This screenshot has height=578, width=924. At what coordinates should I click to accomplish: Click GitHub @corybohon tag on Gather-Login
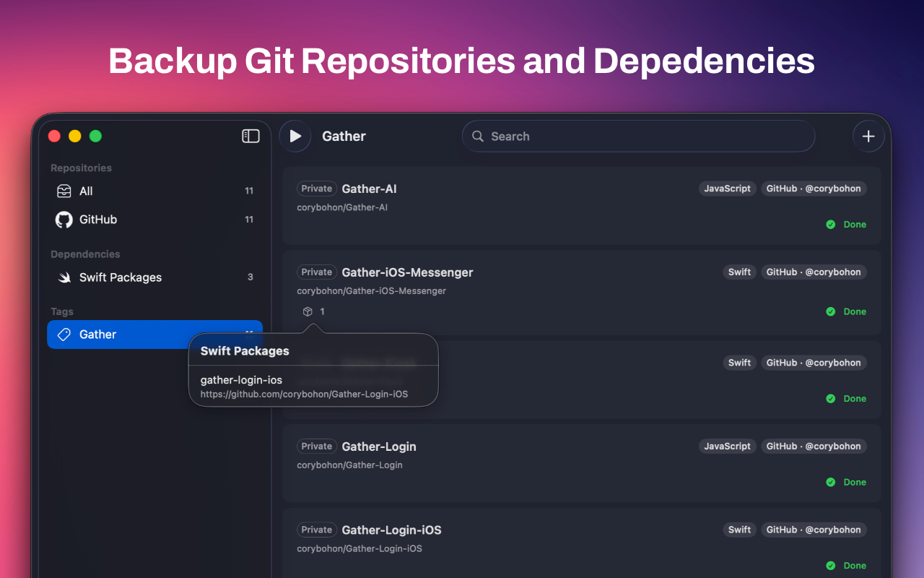[x=814, y=447]
